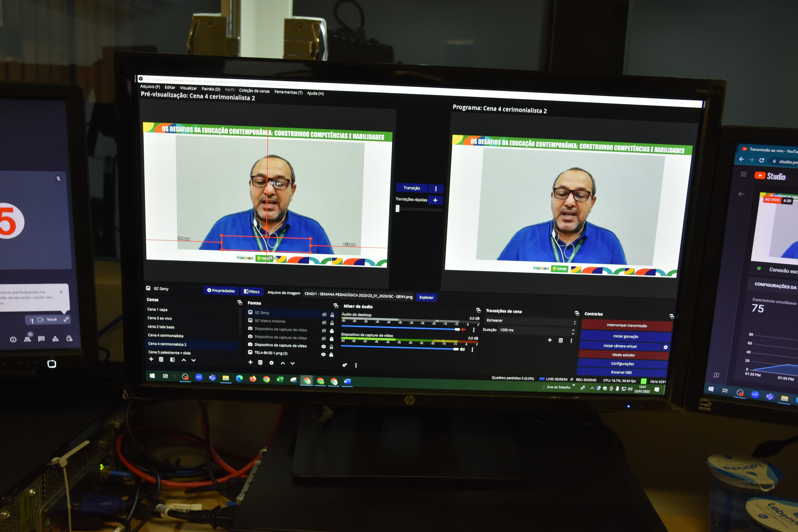Open the Coleção de cenas menu
Image resolution: width=798 pixels, height=532 pixels.
pyautogui.click(x=254, y=91)
